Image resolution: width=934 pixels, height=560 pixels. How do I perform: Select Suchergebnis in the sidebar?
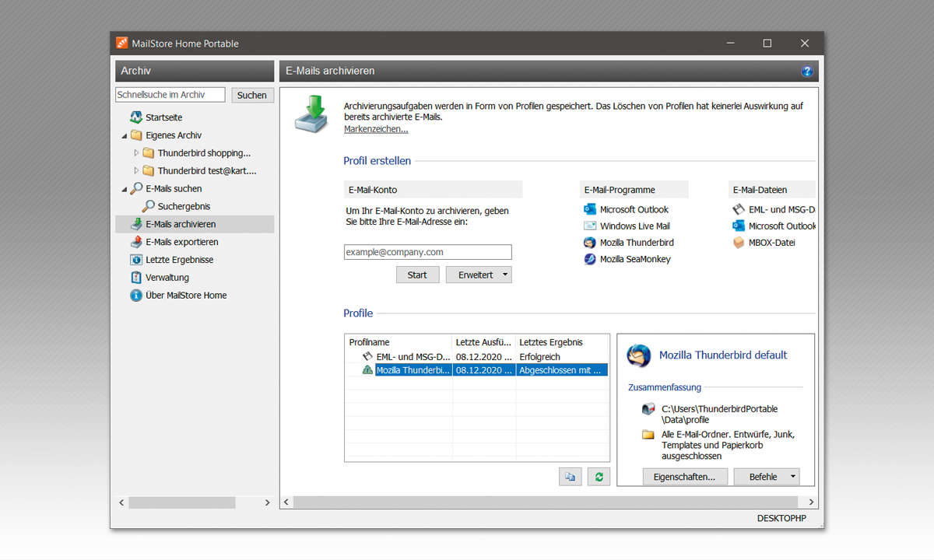[x=184, y=207]
